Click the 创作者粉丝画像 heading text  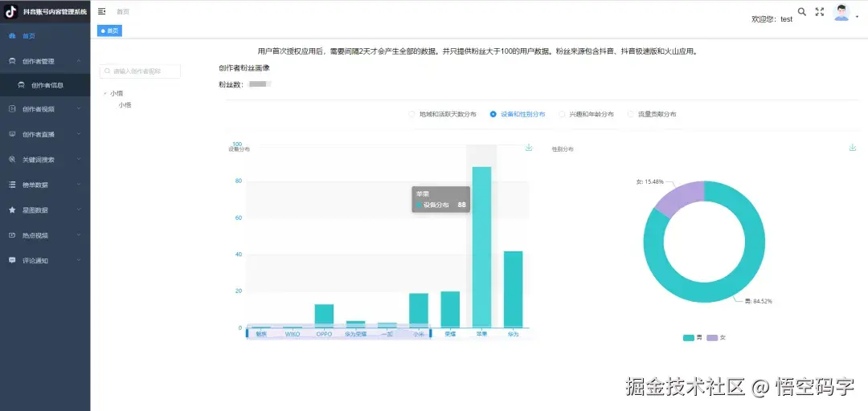pyautogui.click(x=244, y=68)
